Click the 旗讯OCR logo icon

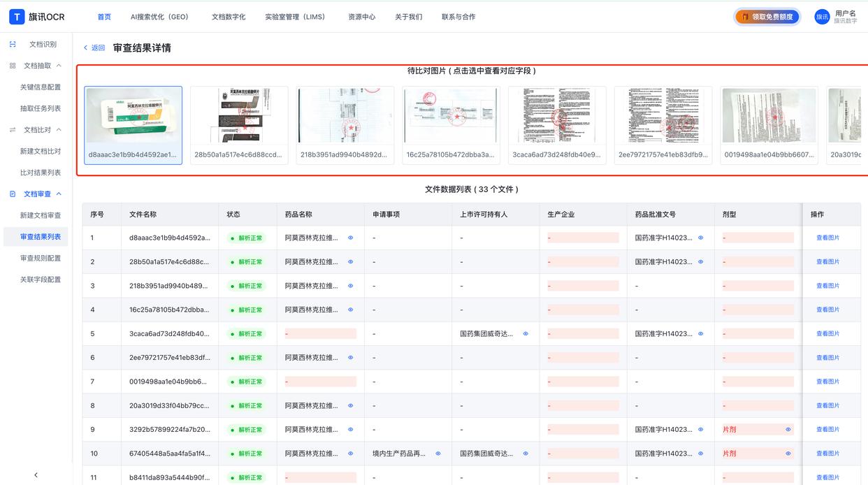point(17,17)
